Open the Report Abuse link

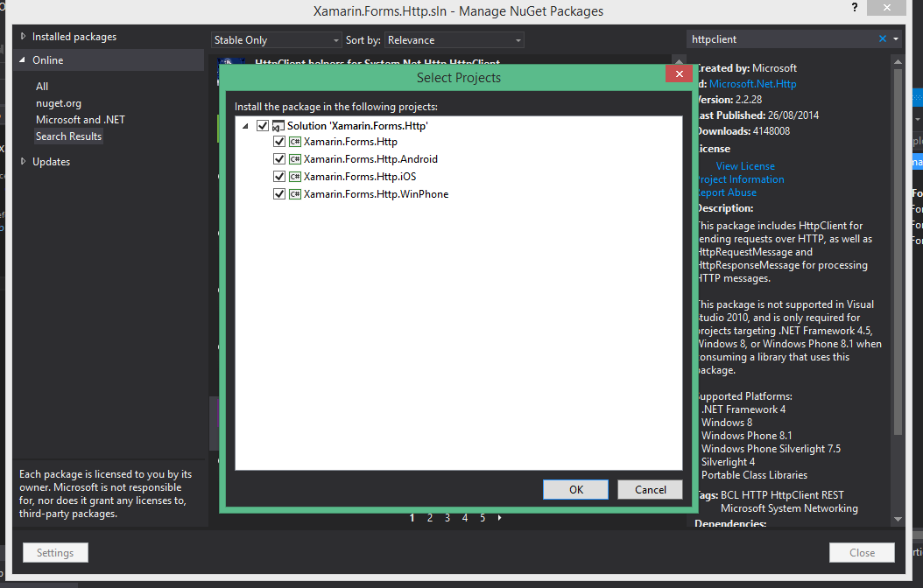tap(727, 192)
